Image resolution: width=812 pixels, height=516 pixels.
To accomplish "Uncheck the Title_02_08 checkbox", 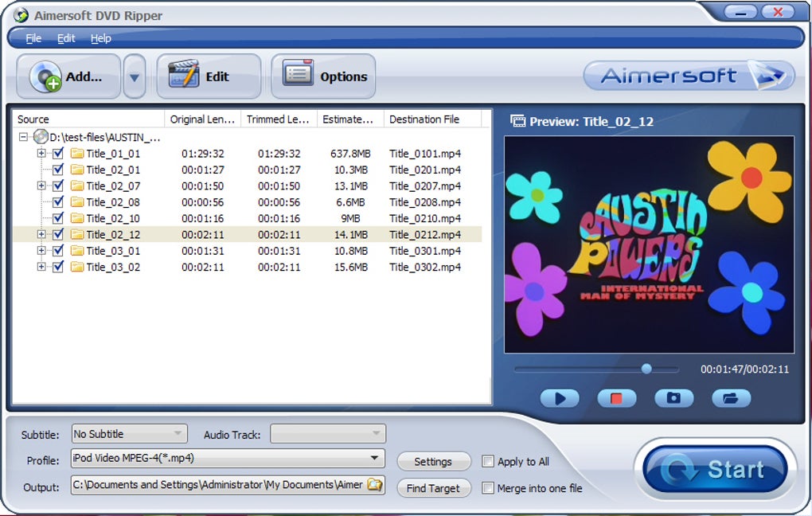I will tap(58, 202).
